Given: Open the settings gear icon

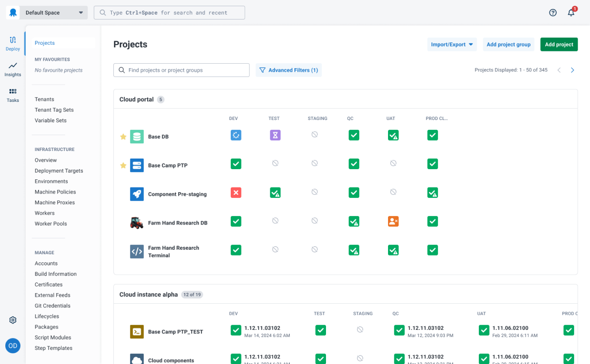Looking at the screenshot, I should (x=13, y=320).
